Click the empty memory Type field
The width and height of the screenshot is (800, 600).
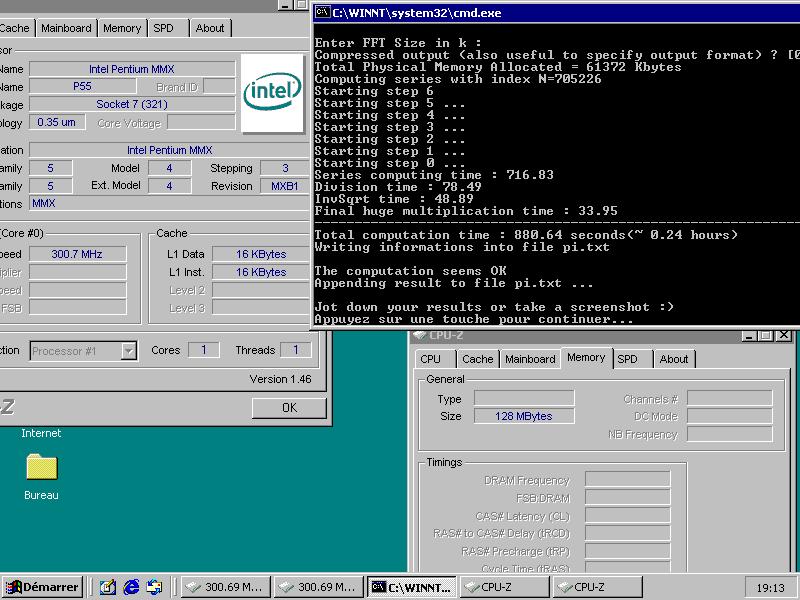click(x=524, y=398)
